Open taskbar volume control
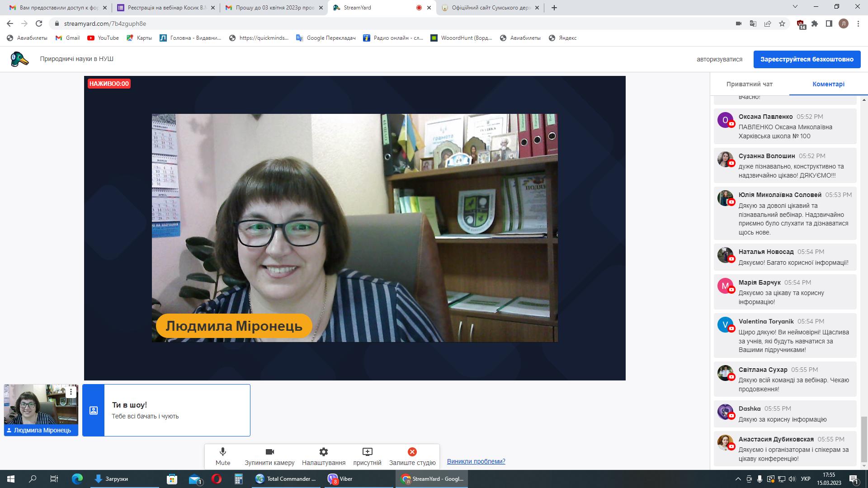This screenshot has height=488, width=868. [792, 479]
